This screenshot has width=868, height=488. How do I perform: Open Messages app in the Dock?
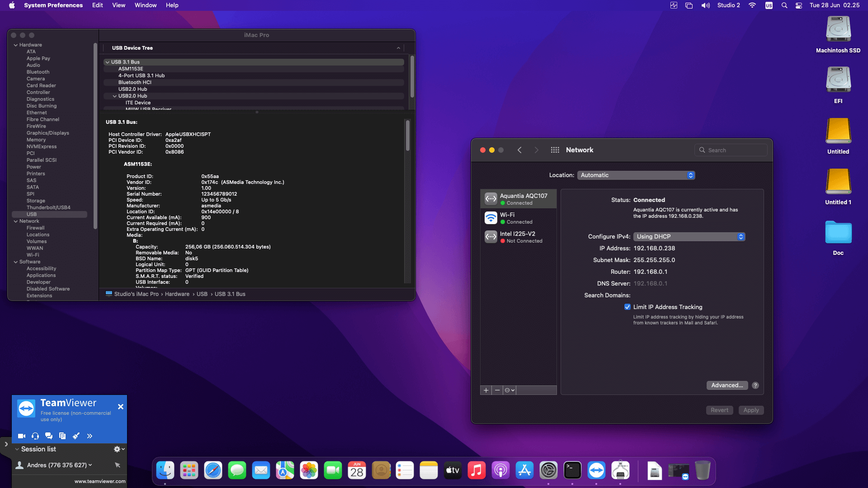(x=237, y=471)
